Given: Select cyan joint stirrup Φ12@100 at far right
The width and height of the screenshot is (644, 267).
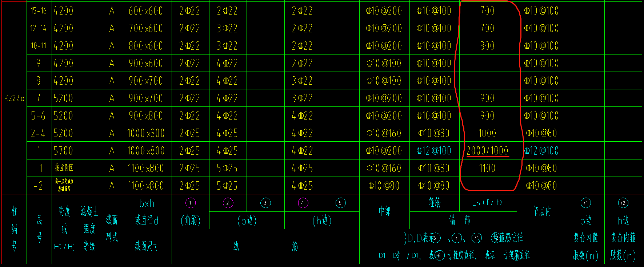Looking at the screenshot, I should point(541,151).
